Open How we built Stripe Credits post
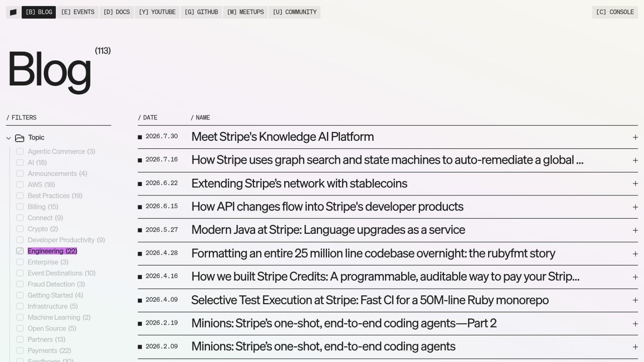The image size is (644, 362). (x=385, y=277)
